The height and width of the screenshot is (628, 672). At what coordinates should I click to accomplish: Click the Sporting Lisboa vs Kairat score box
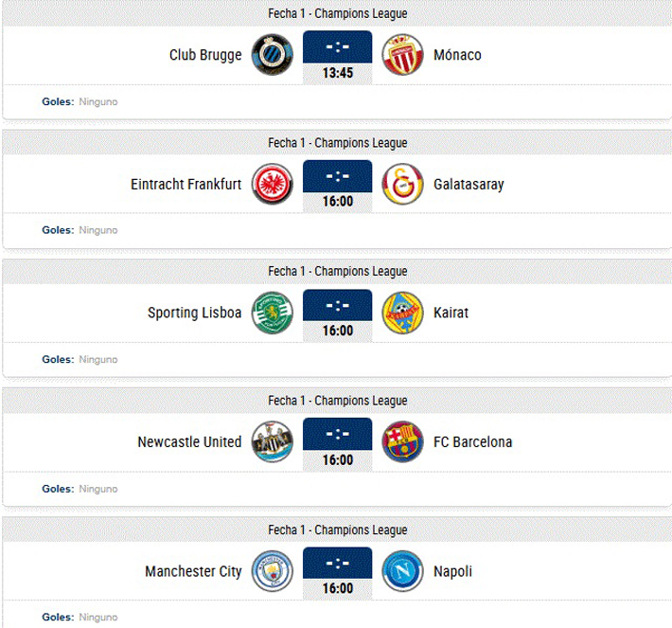[337, 315]
